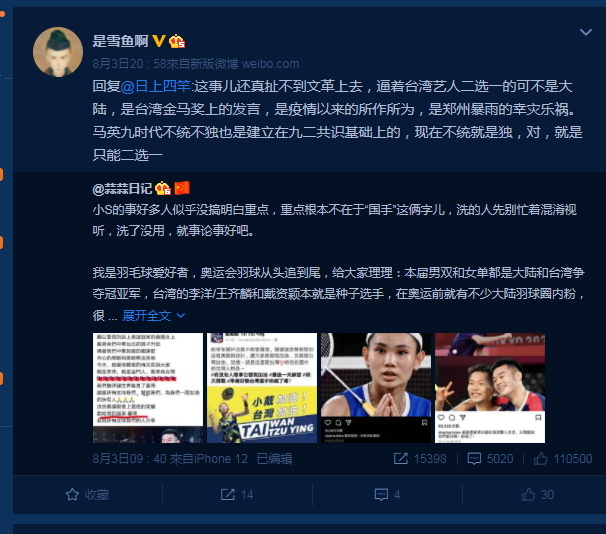
Task: Open the praying badminton player photo
Action: tap(376, 388)
